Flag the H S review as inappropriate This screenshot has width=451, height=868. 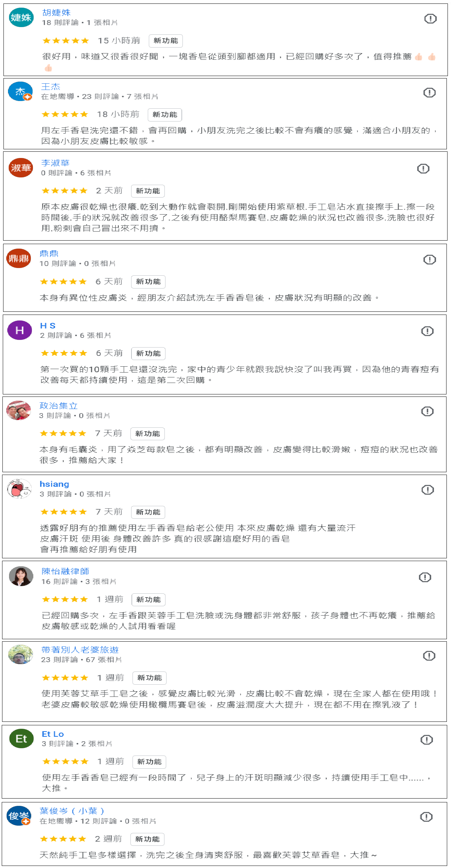[x=427, y=331]
